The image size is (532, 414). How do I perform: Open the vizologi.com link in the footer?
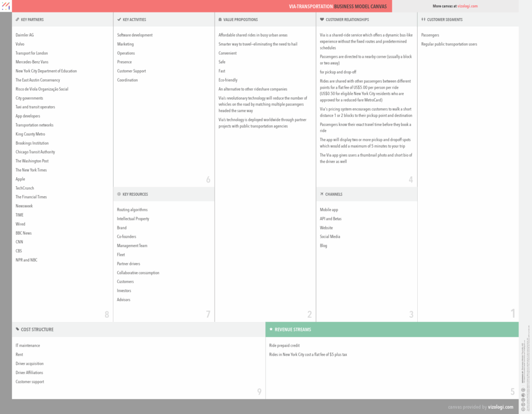click(x=501, y=407)
